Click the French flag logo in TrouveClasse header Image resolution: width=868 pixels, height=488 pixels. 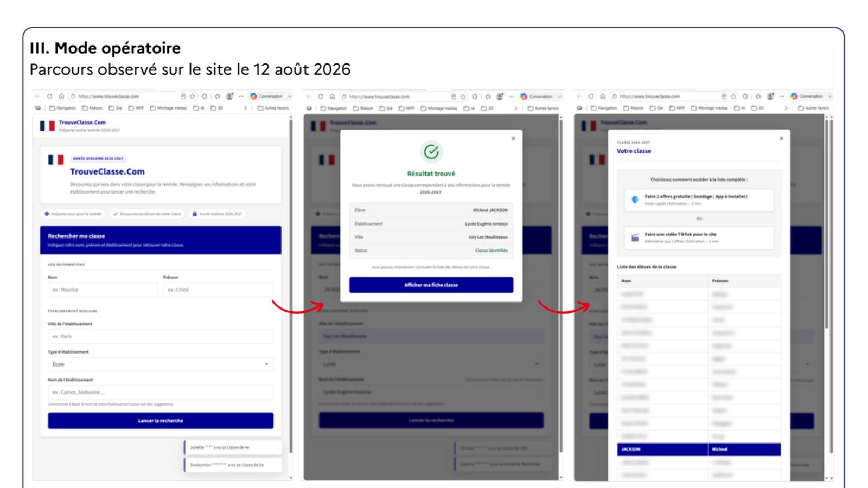[47, 126]
